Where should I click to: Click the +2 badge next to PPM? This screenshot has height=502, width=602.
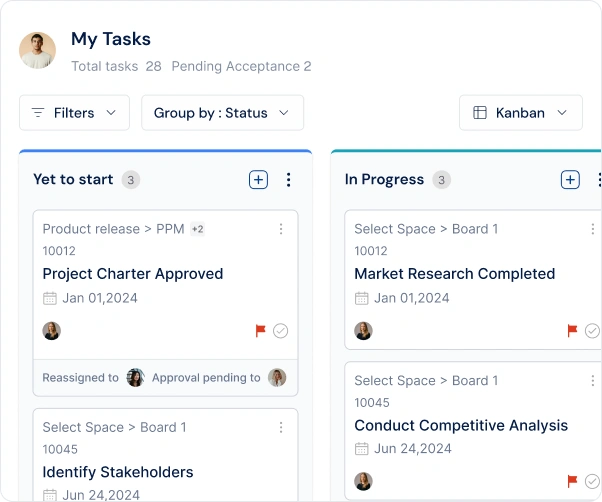pyautogui.click(x=198, y=229)
